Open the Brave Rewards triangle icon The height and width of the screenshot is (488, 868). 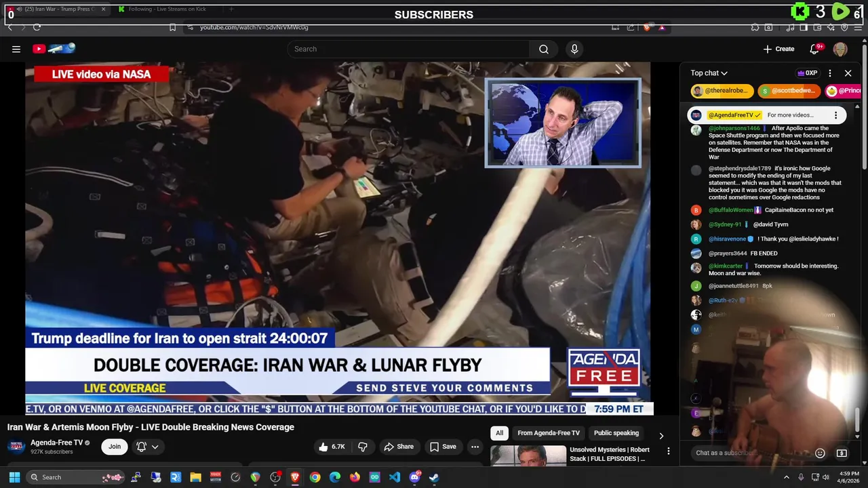[x=662, y=27]
